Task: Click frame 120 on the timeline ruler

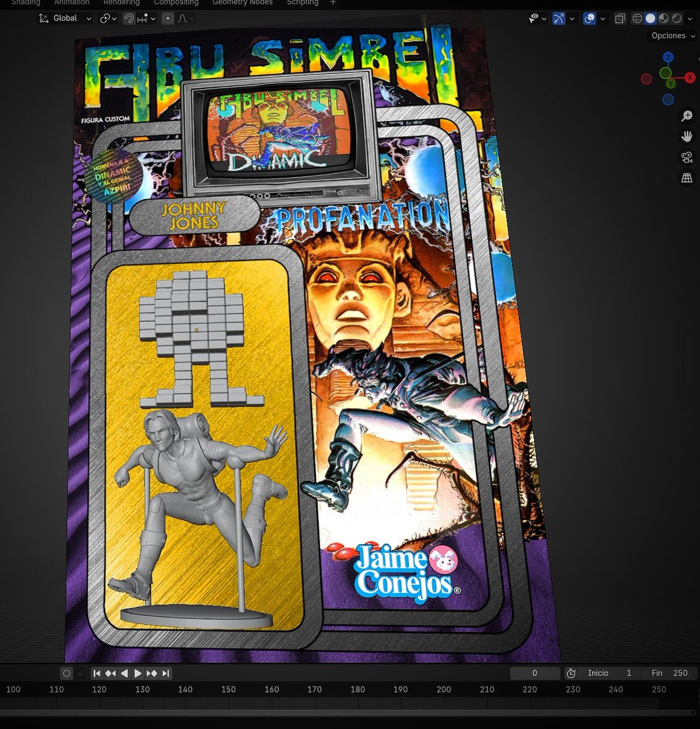Action: point(99,690)
